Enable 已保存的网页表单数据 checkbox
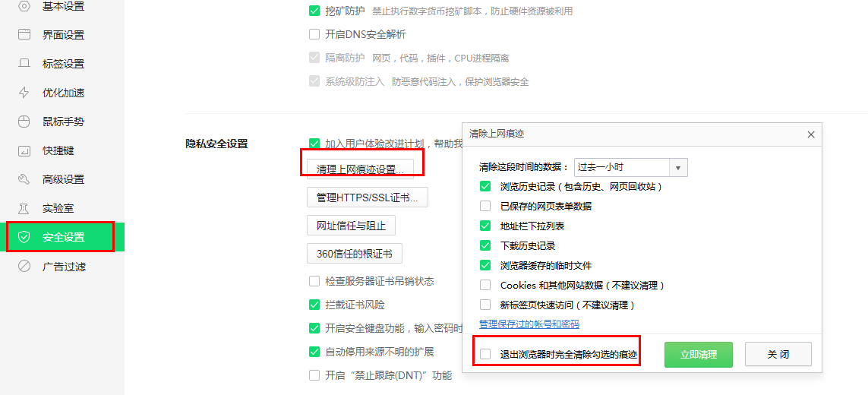Viewport: 868px width, 395px height. tap(485, 206)
